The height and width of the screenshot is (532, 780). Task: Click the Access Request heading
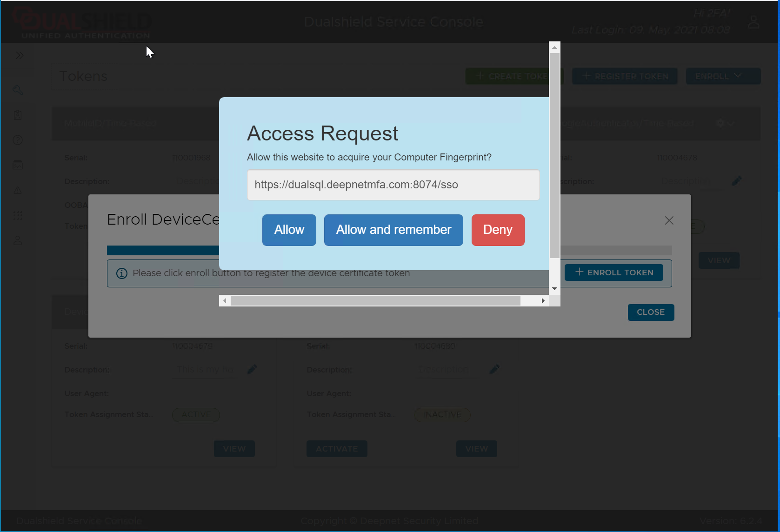click(322, 133)
